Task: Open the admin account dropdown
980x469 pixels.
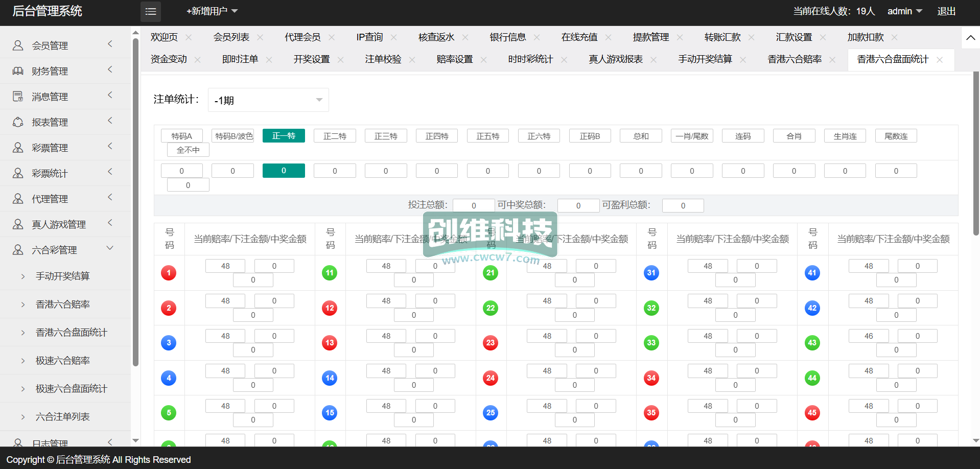Action: pos(904,11)
